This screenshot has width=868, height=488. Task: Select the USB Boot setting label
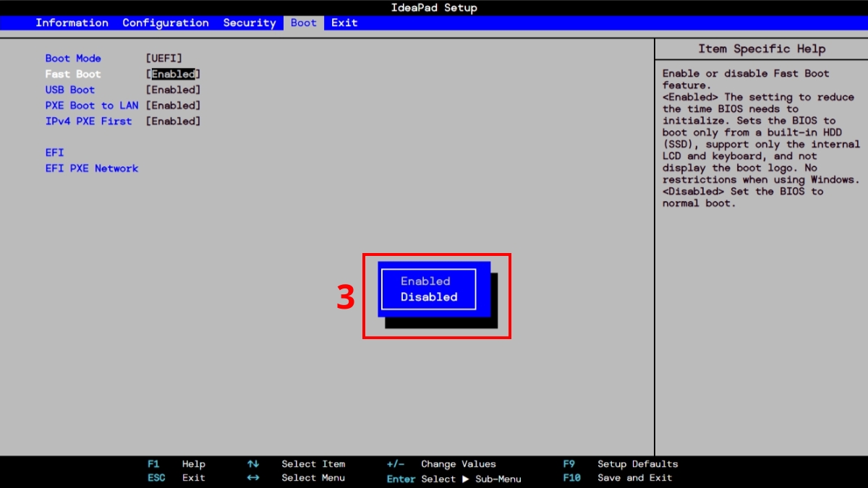click(70, 90)
